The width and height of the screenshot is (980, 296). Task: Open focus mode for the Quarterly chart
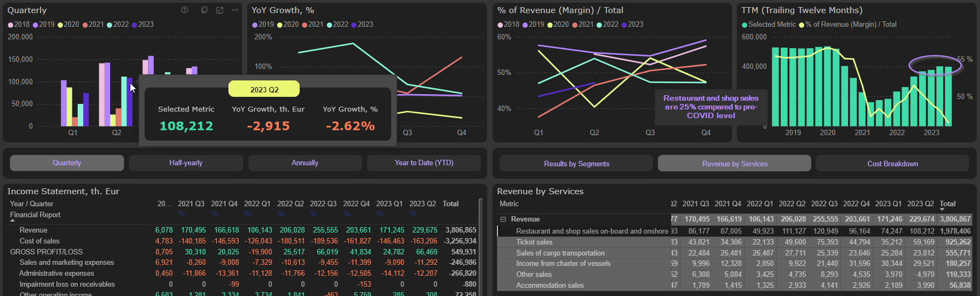(x=220, y=10)
